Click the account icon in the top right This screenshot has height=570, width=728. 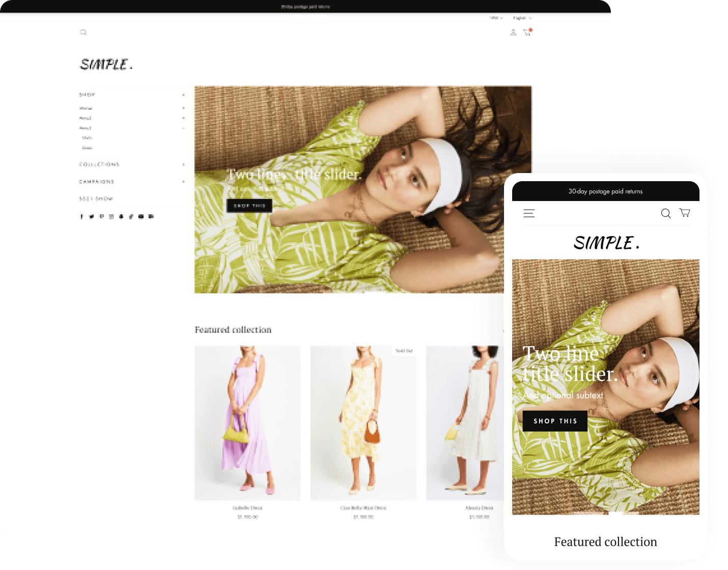click(513, 32)
